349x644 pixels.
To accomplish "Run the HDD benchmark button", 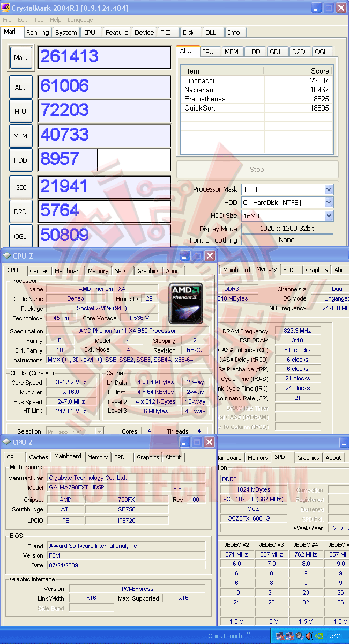I will click(21, 160).
